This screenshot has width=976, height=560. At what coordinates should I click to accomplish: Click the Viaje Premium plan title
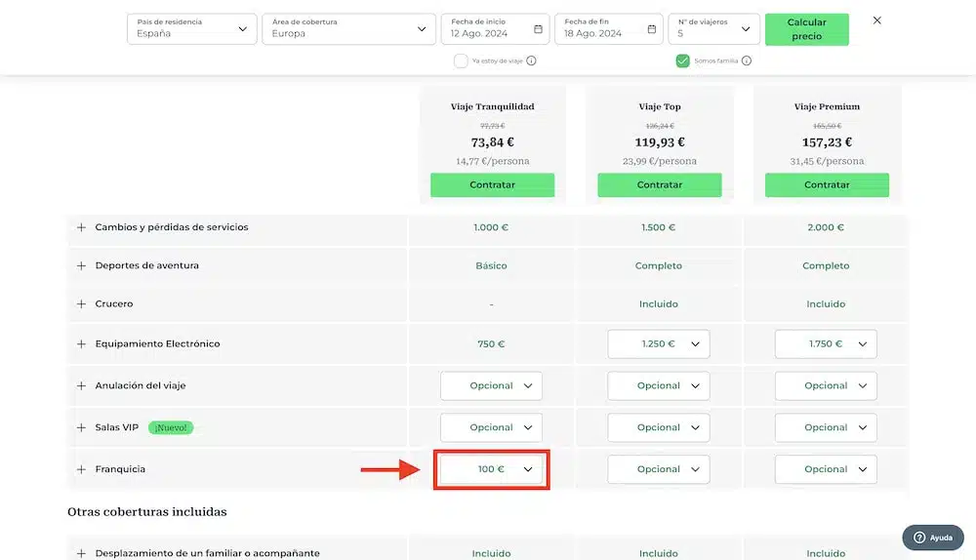(827, 106)
